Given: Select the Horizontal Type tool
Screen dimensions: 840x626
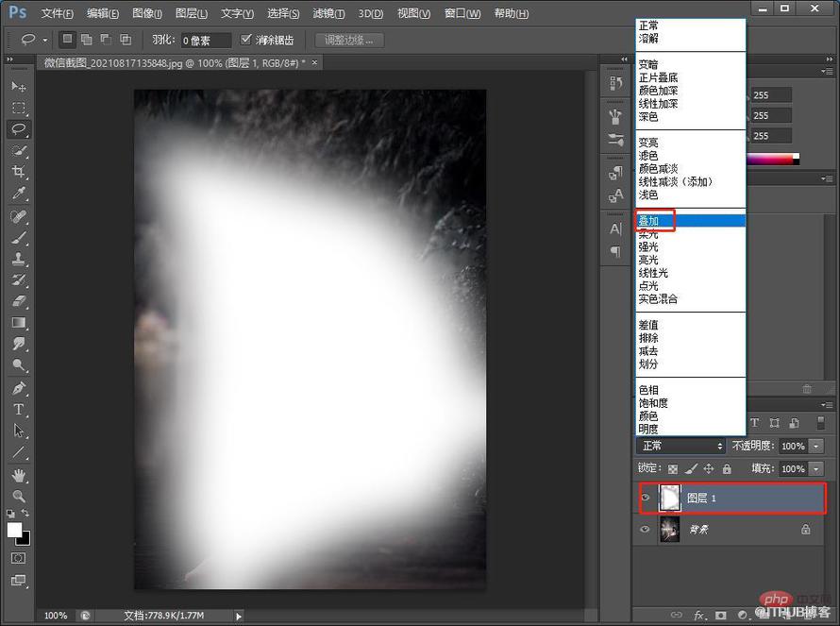Looking at the screenshot, I should pos(19,410).
